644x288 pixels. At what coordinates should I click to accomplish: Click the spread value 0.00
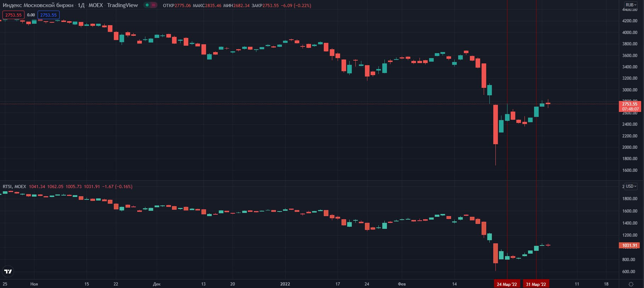(x=31, y=15)
